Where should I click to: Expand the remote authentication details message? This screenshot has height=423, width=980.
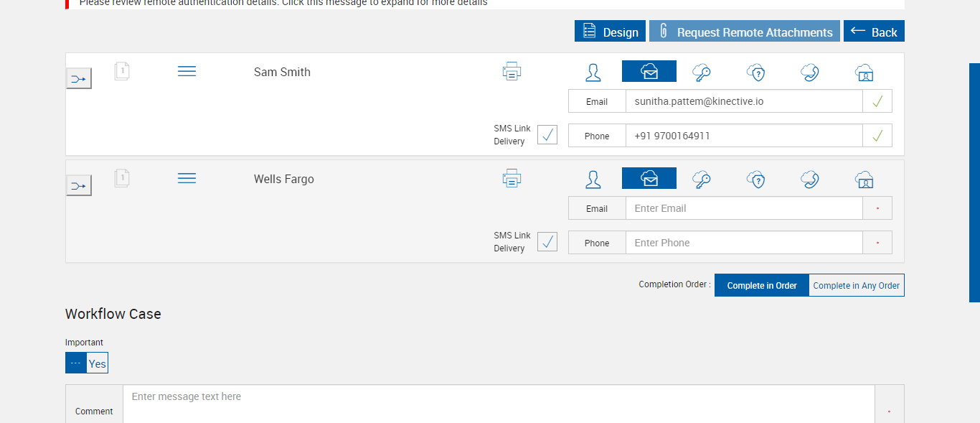click(283, 3)
